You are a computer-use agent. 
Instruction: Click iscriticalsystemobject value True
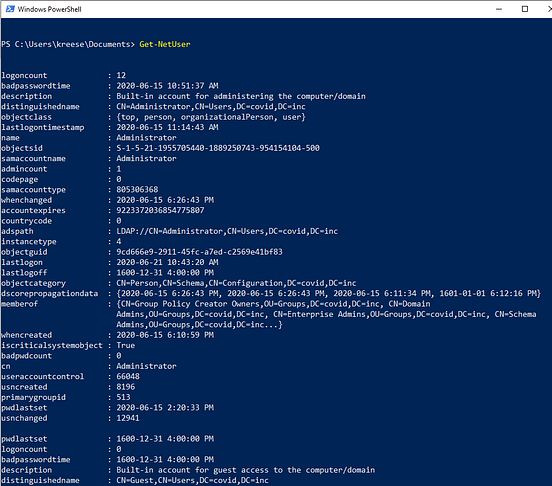tap(126, 345)
